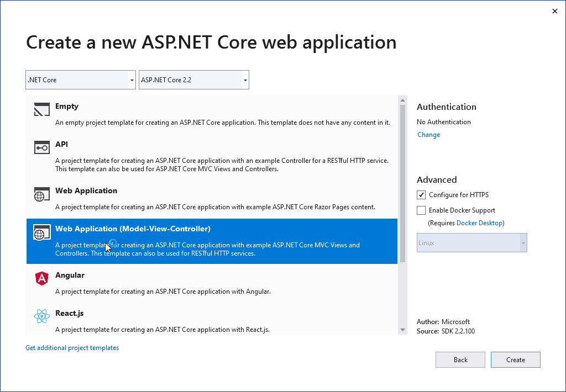Click the template list scrollbar thumb
The width and height of the screenshot is (566, 392).
coord(402,183)
